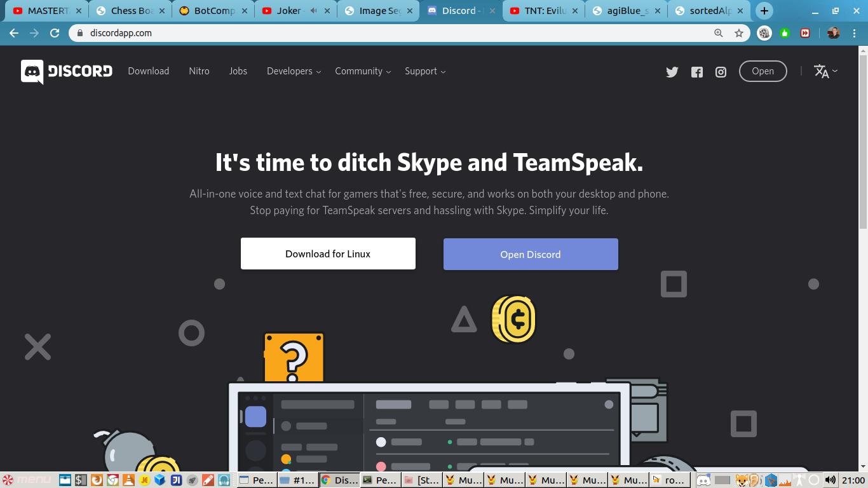Open the Nitro link in navigation
868x488 pixels.
(x=199, y=71)
